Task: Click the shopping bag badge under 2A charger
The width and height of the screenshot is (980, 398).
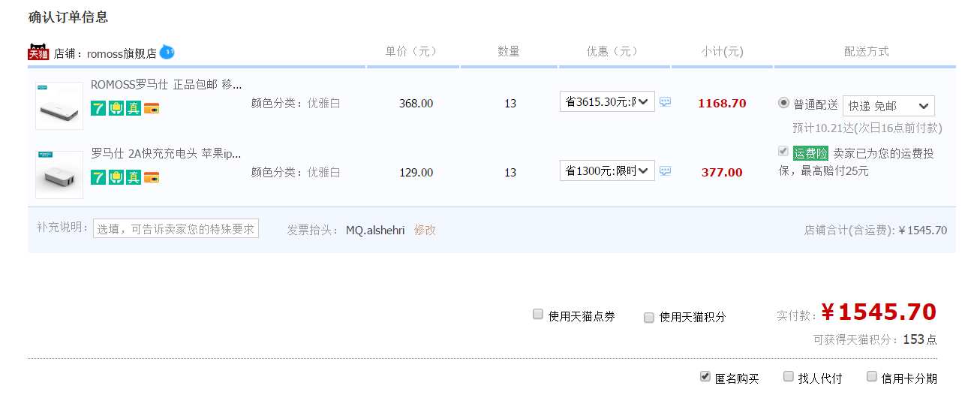Action: pyautogui.click(x=116, y=177)
